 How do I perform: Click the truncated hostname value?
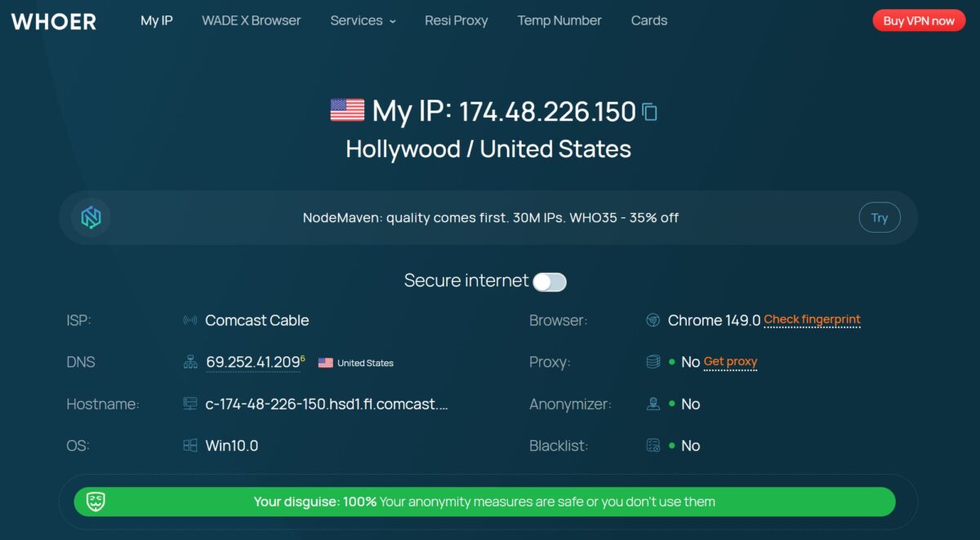click(x=327, y=404)
